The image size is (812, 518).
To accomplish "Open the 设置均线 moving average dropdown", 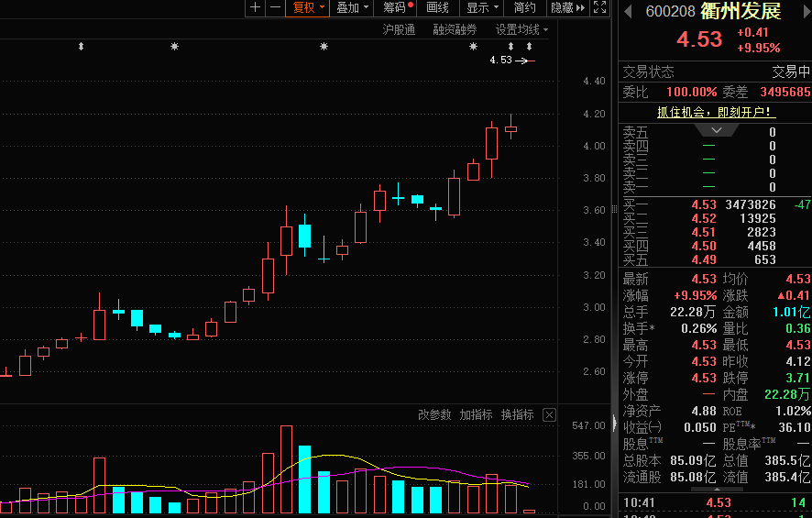I will pyautogui.click(x=521, y=29).
